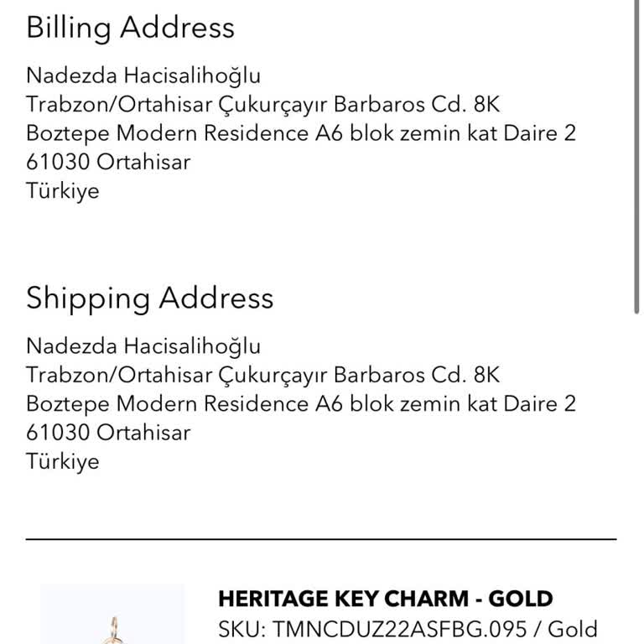Click the Gold variant label after the SKU
Screen dimensions: 644x644
pos(573,629)
